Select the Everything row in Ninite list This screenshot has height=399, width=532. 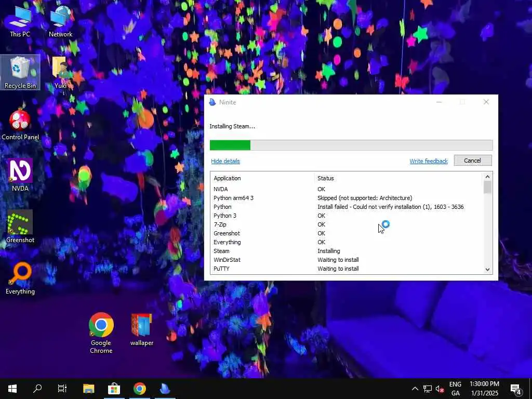(347, 242)
